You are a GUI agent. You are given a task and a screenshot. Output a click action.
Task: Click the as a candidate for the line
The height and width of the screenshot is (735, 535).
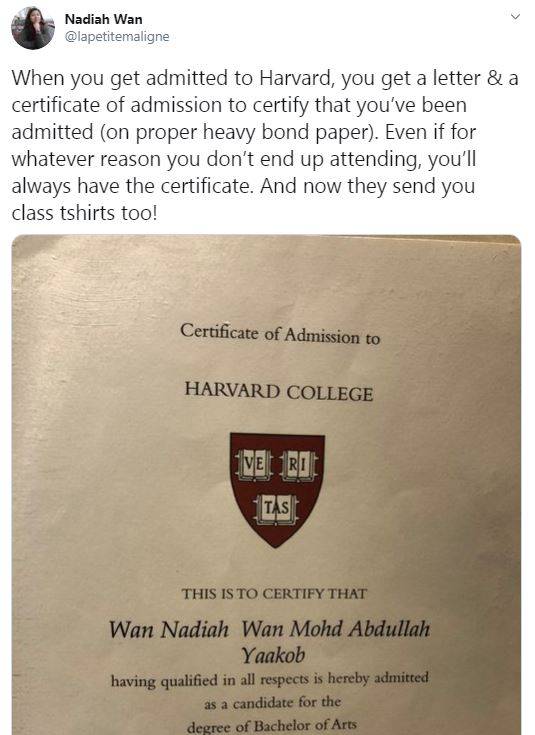(x=272, y=703)
